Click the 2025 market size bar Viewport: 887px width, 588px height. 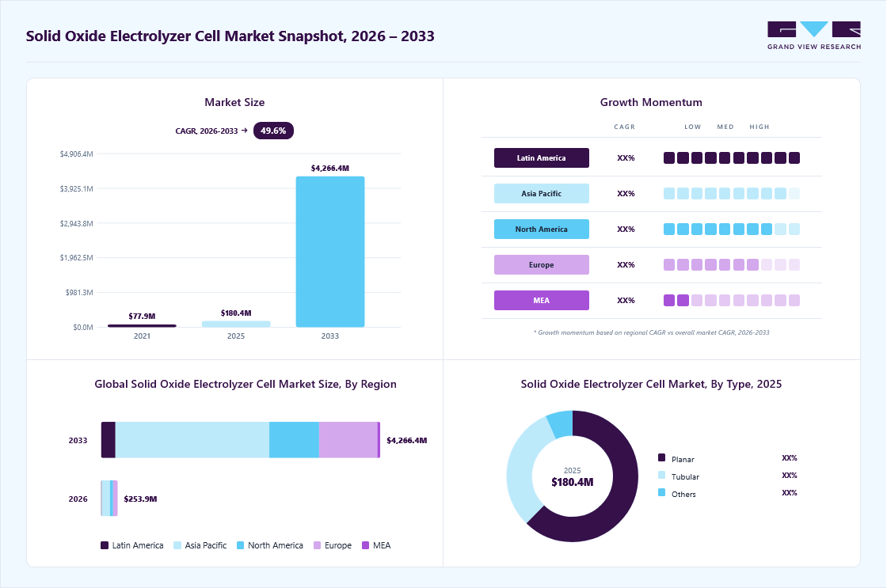236,324
